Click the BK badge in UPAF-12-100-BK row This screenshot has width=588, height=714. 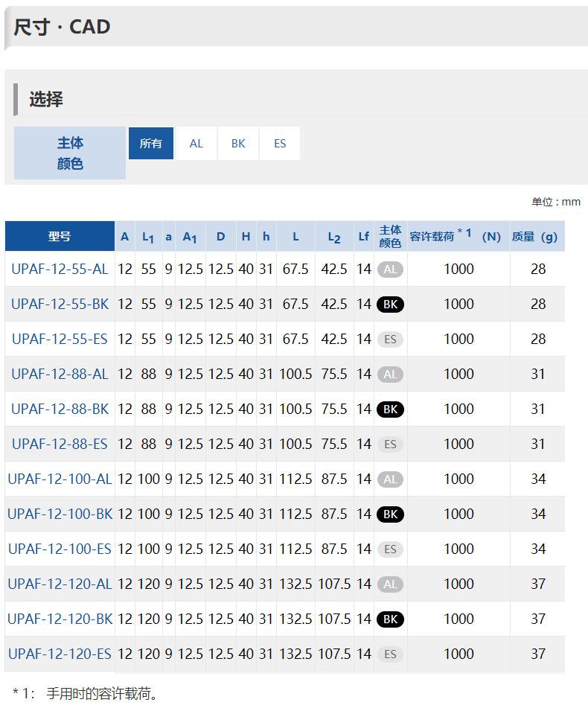[390, 514]
